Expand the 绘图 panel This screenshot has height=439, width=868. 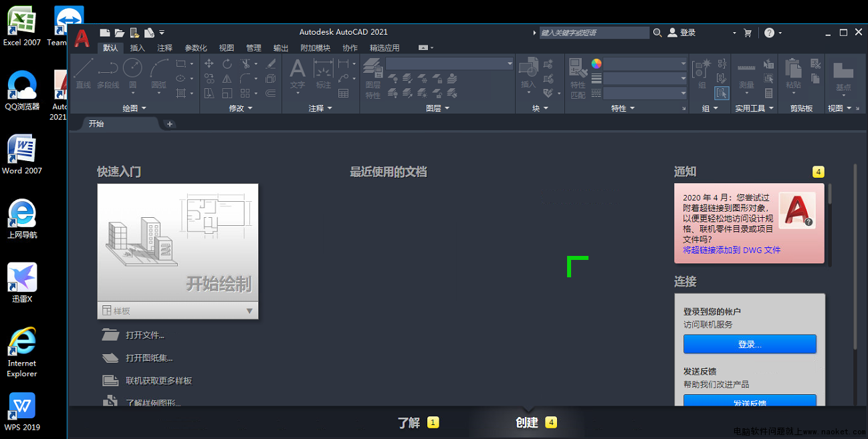coord(134,108)
